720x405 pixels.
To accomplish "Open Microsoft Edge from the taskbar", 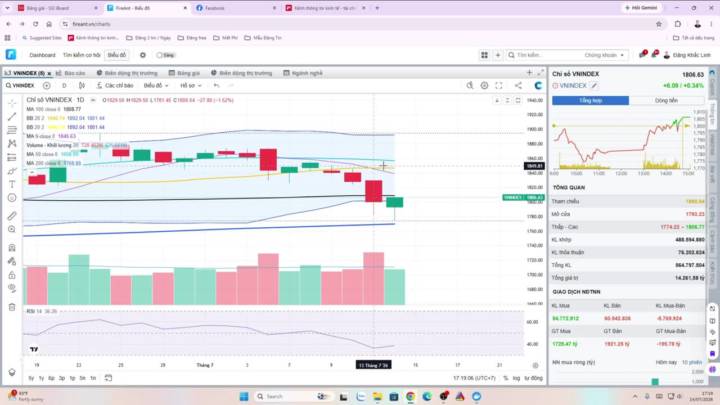I will click(427, 396).
